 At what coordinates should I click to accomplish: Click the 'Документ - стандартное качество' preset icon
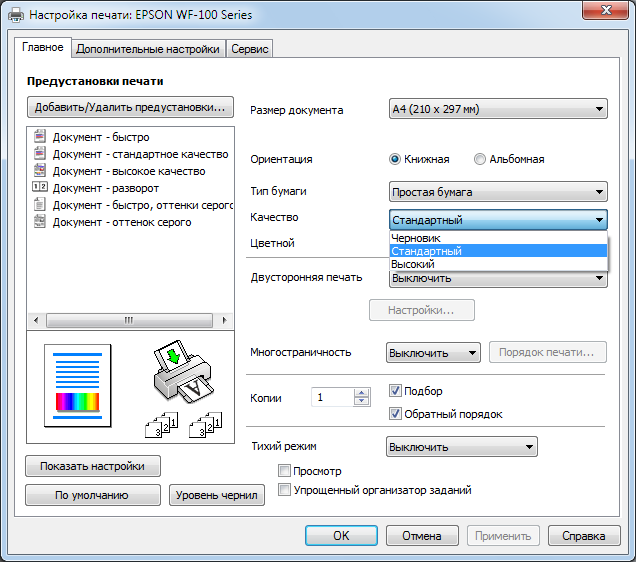click(39, 153)
